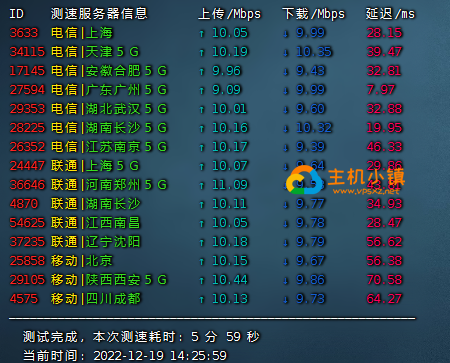Click download value 10.35

click(314, 52)
